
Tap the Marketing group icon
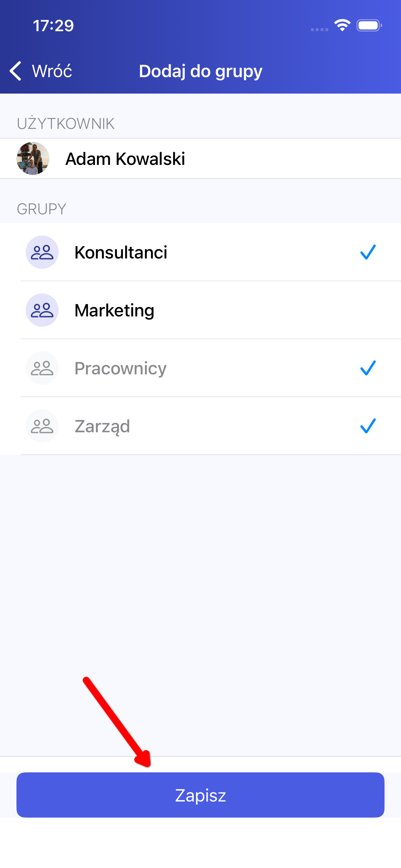pyautogui.click(x=42, y=310)
